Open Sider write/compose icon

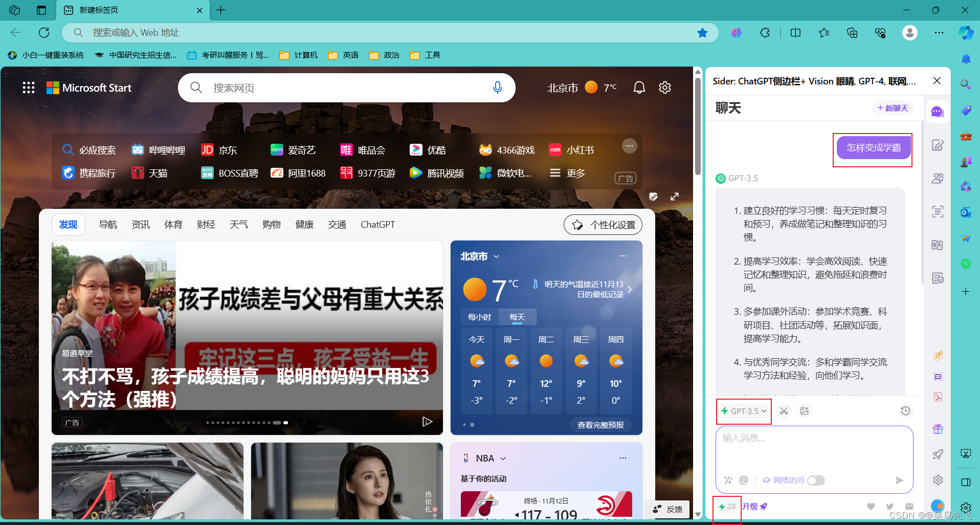pos(938,145)
